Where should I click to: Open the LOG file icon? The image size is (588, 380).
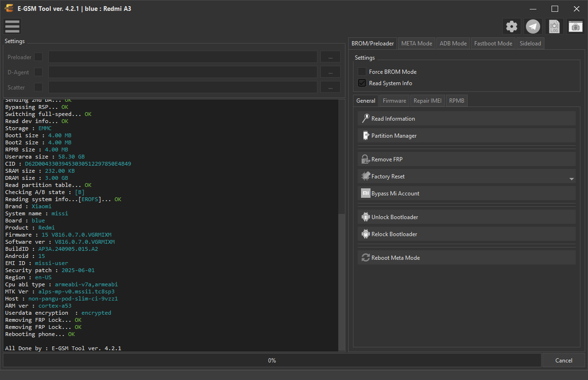554,27
